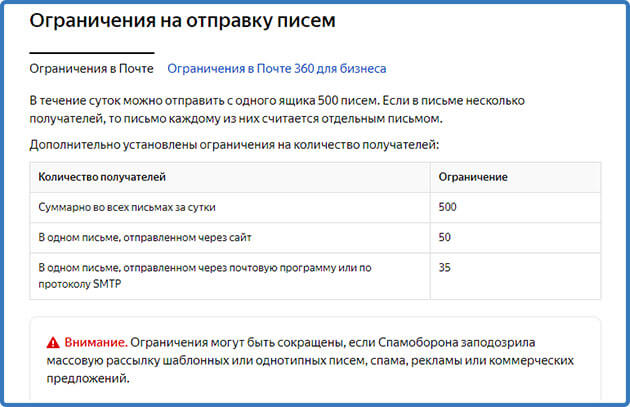Image resolution: width=630 pixels, height=407 pixels.
Task: Click the limit value 35 in table
Action: click(444, 268)
